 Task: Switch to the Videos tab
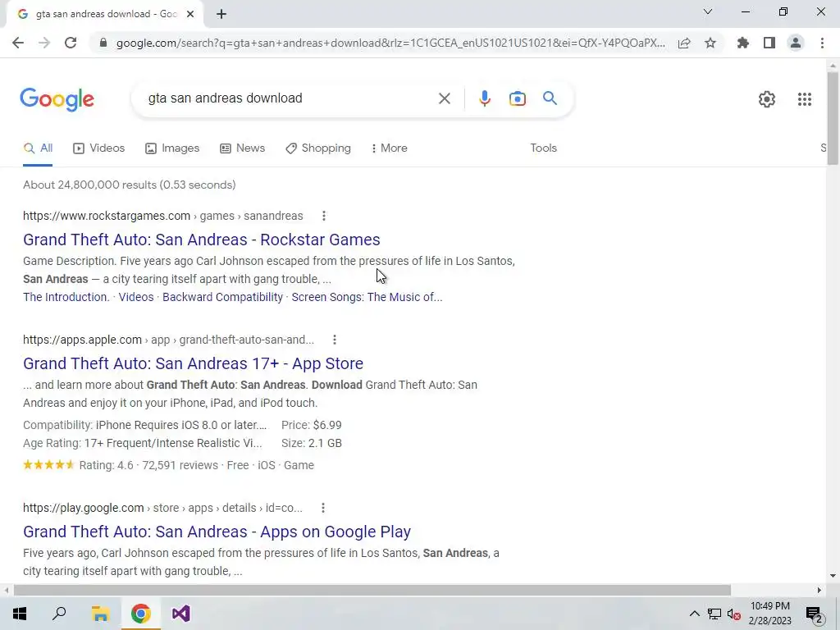[99, 148]
